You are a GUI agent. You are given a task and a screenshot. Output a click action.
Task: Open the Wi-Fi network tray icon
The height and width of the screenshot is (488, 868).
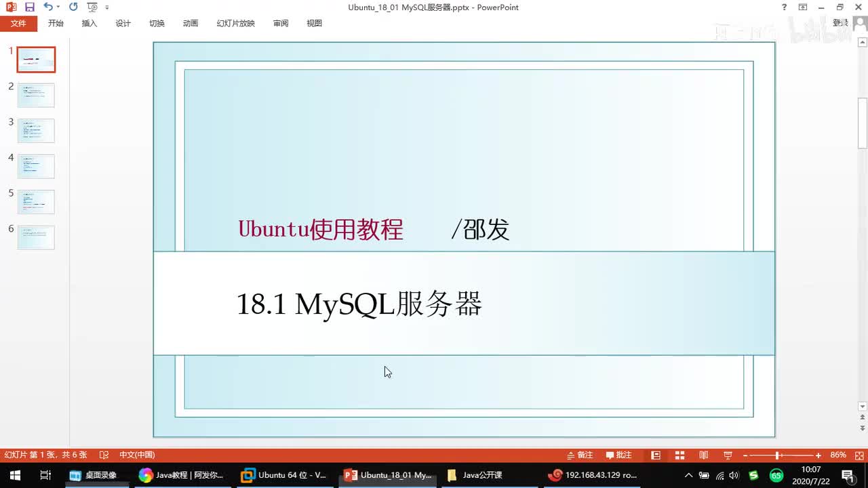click(720, 475)
